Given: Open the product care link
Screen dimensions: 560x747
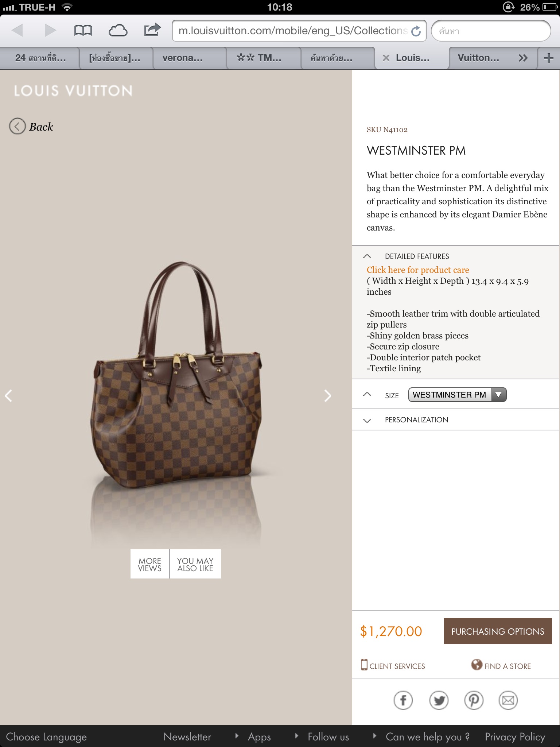Looking at the screenshot, I should pos(418,270).
